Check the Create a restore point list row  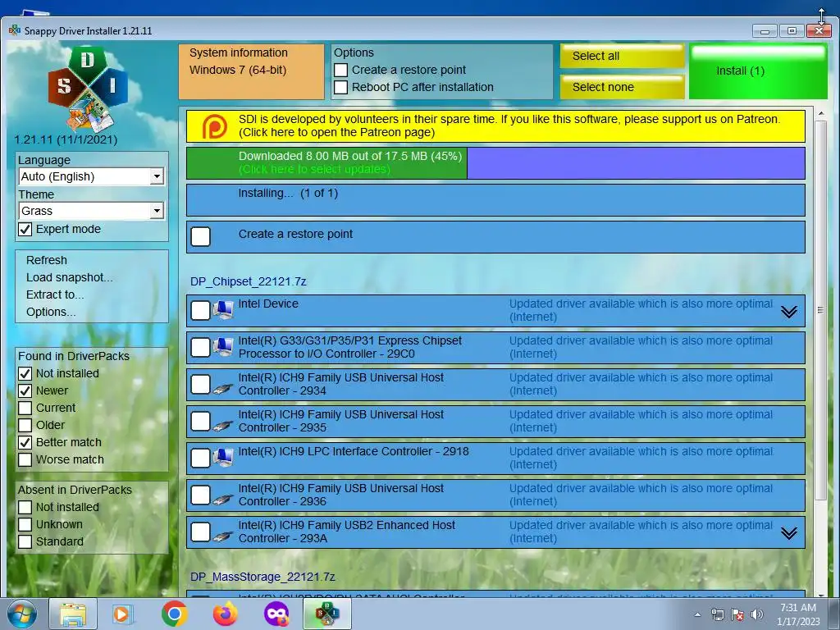tap(200, 236)
